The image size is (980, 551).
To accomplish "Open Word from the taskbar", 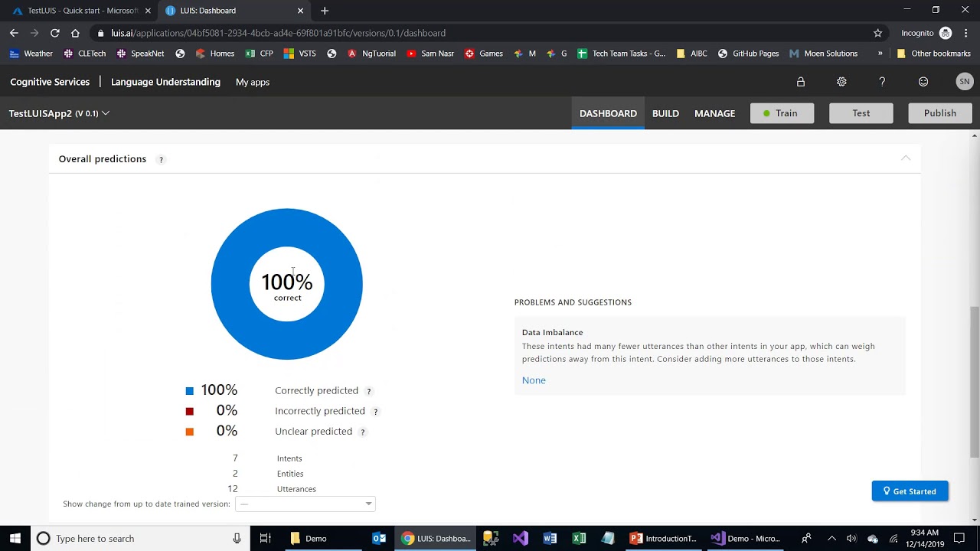I will [x=550, y=538].
